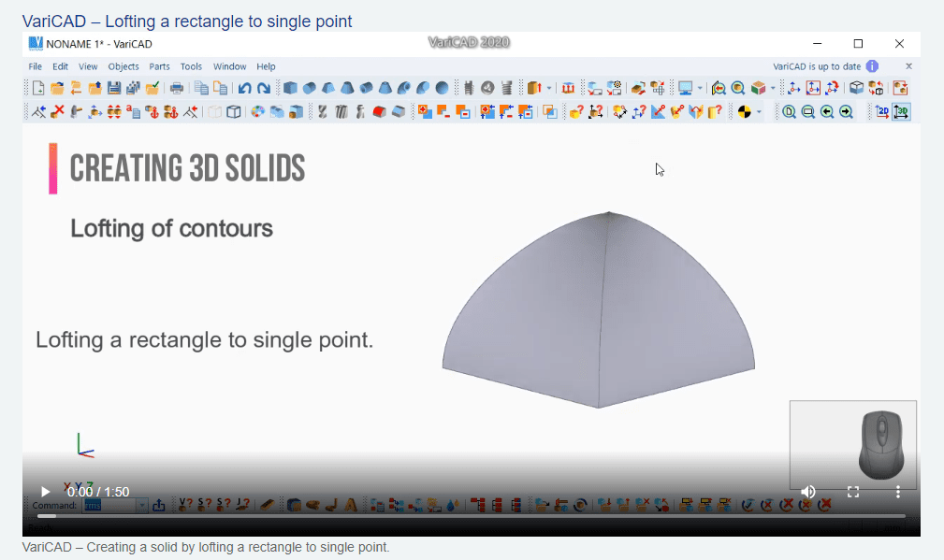The image size is (944, 560).
Task: Click the solid information question mark icon
Action: [576, 112]
